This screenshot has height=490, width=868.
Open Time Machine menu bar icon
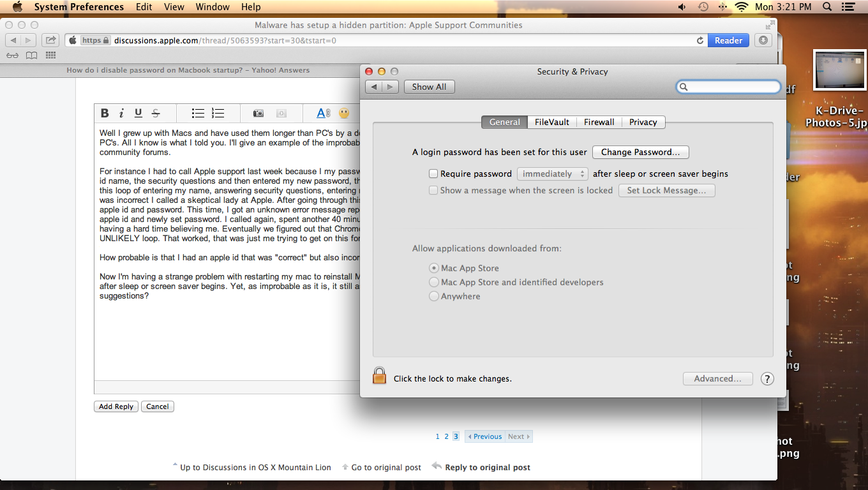point(703,7)
